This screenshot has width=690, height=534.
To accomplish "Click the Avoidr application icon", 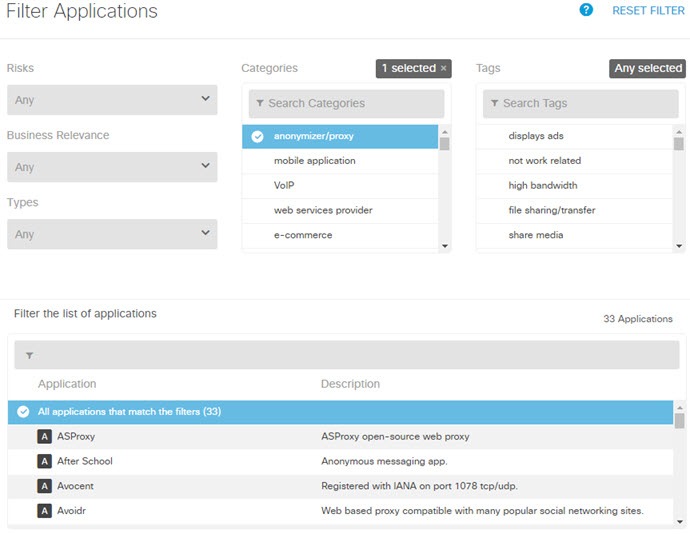I will point(44,511).
